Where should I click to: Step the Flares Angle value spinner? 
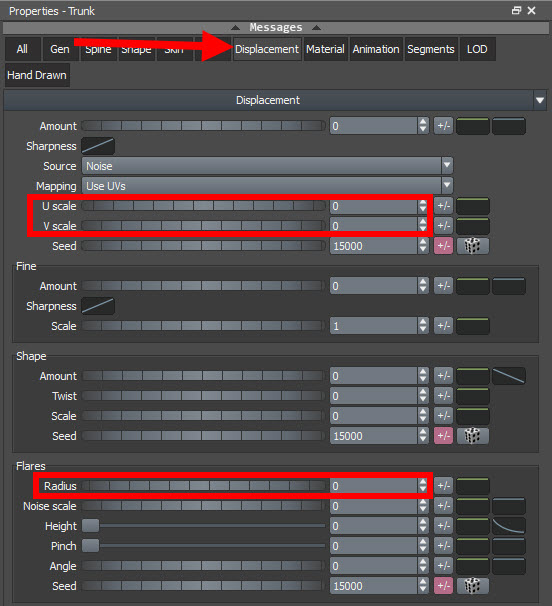point(423,566)
